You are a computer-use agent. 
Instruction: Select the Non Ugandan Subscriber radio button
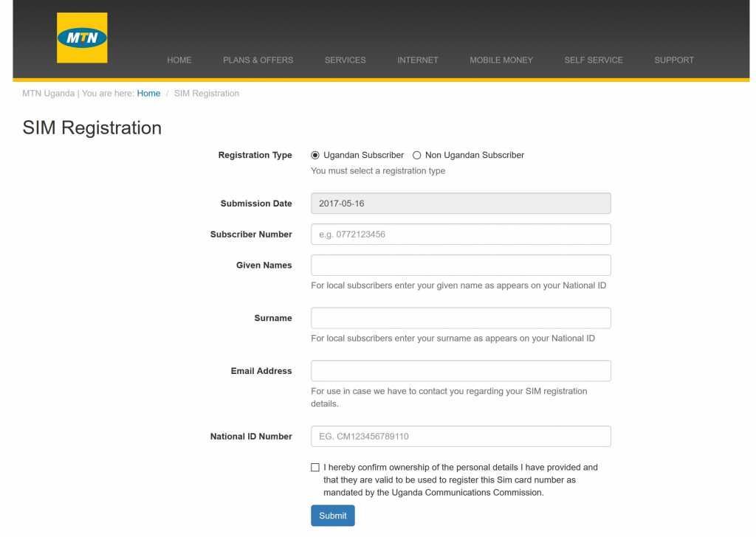click(416, 155)
